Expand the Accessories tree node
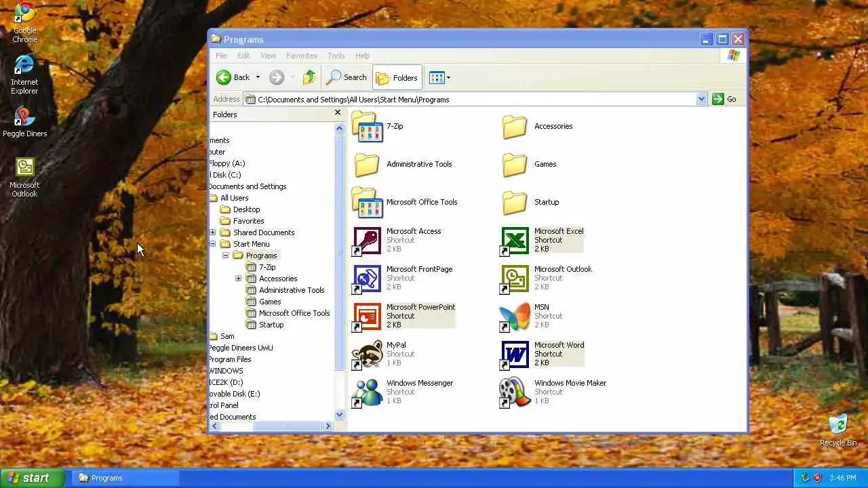The height and width of the screenshot is (488, 868). coord(238,279)
